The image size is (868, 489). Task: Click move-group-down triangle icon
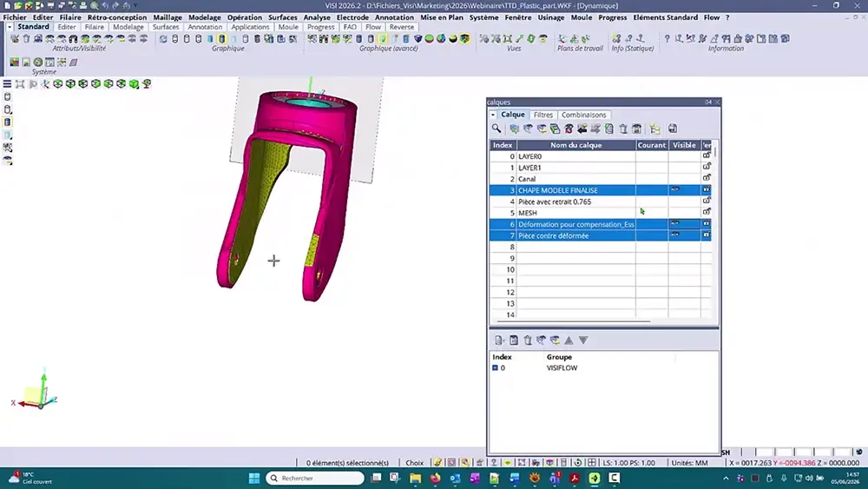(583, 340)
